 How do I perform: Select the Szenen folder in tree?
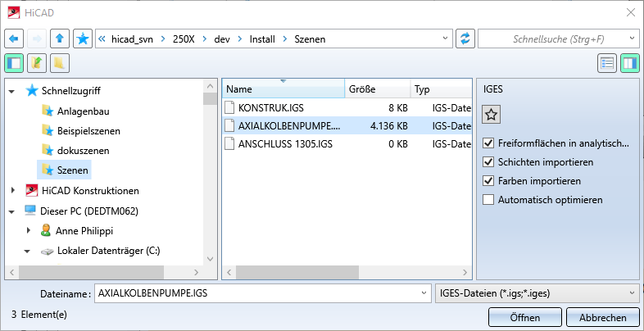pyautogui.click(x=64, y=170)
